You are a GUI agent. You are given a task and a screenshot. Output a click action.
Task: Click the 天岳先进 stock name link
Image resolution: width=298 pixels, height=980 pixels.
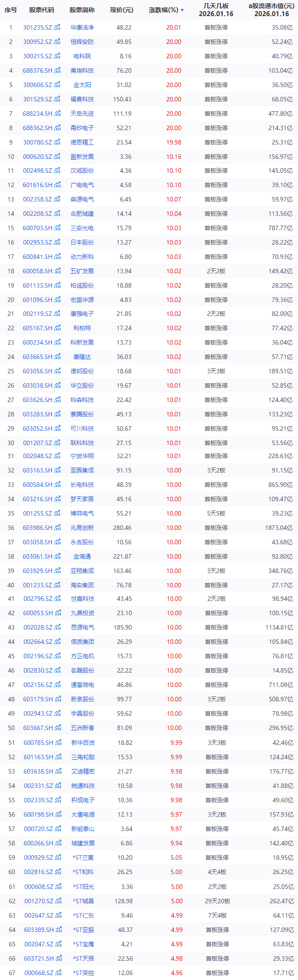[82, 114]
